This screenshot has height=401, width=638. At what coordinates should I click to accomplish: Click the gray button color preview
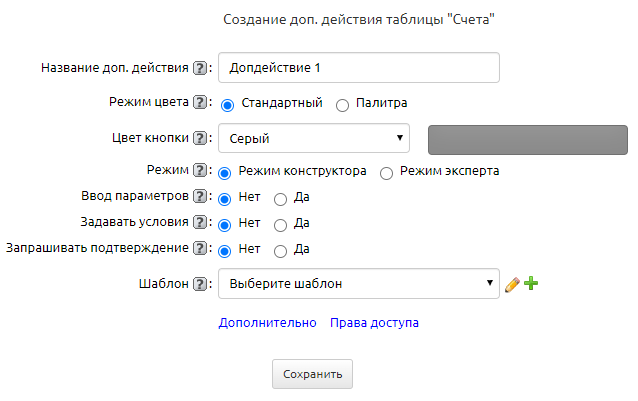527,139
